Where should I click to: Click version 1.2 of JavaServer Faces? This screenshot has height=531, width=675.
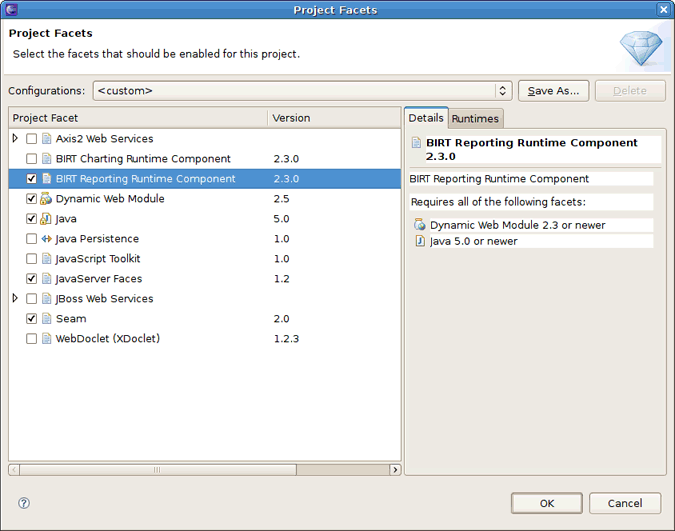coord(282,279)
